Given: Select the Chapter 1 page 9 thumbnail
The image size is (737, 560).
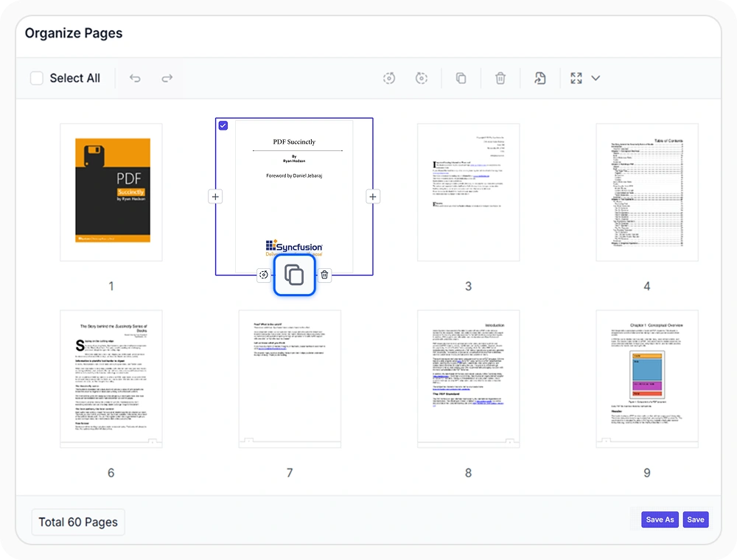Looking at the screenshot, I should click(647, 379).
